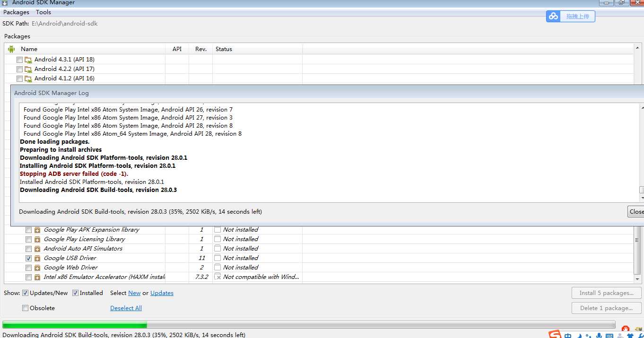
Task: Select Updates packages link
Action: point(162,293)
